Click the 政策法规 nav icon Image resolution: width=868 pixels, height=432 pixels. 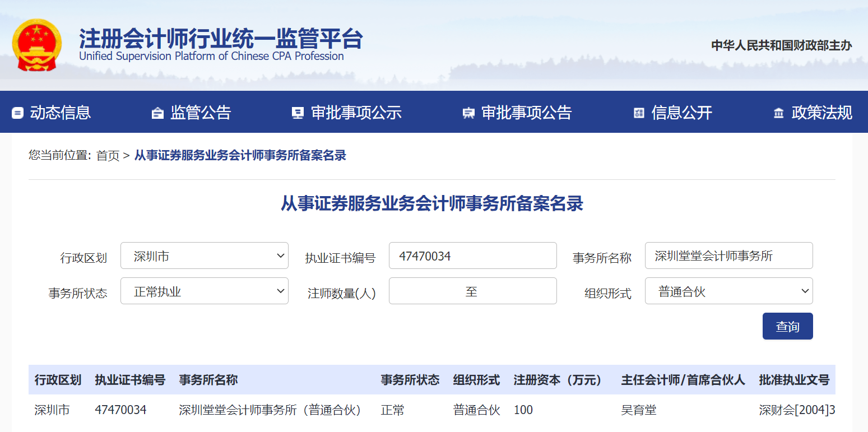coord(778,113)
